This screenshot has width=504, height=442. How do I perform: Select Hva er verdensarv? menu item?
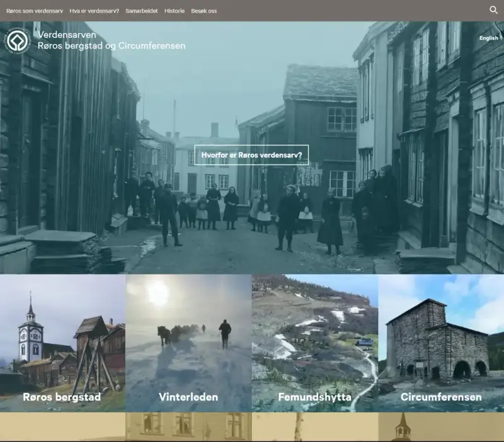coord(94,11)
